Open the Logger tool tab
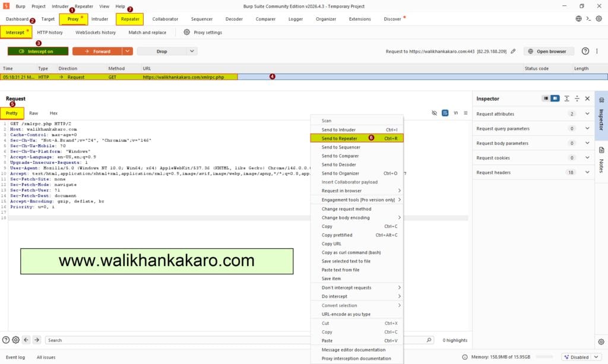 click(x=296, y=19)
